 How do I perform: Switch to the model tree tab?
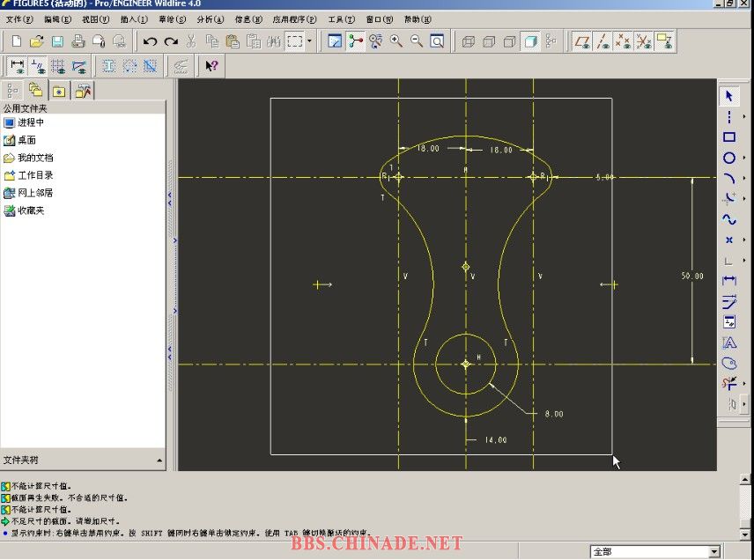point(12,91)
